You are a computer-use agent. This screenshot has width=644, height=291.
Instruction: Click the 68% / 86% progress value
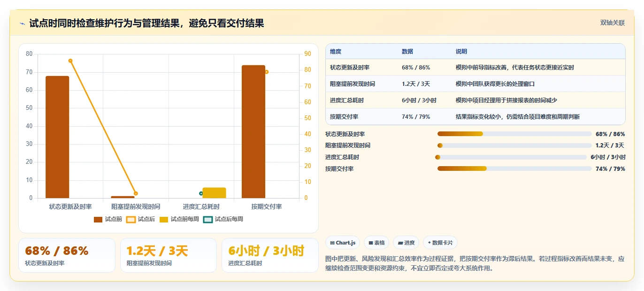click(610, 134)
